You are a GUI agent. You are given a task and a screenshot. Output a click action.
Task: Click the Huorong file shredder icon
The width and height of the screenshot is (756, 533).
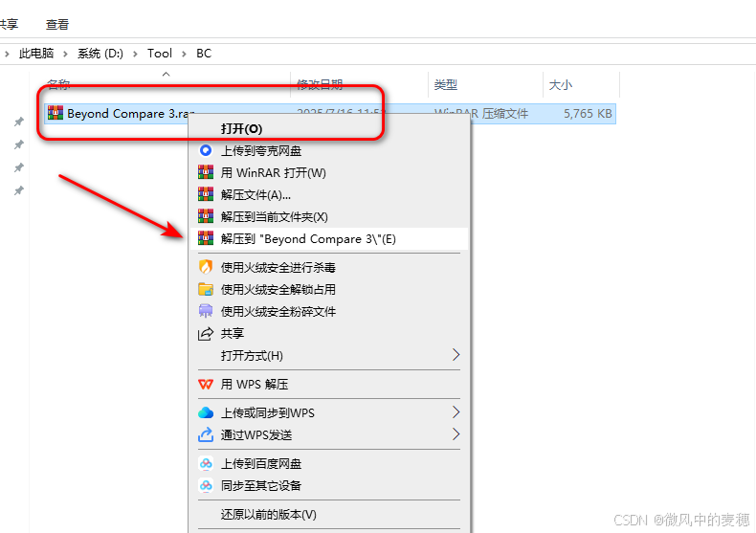[206, 311]
